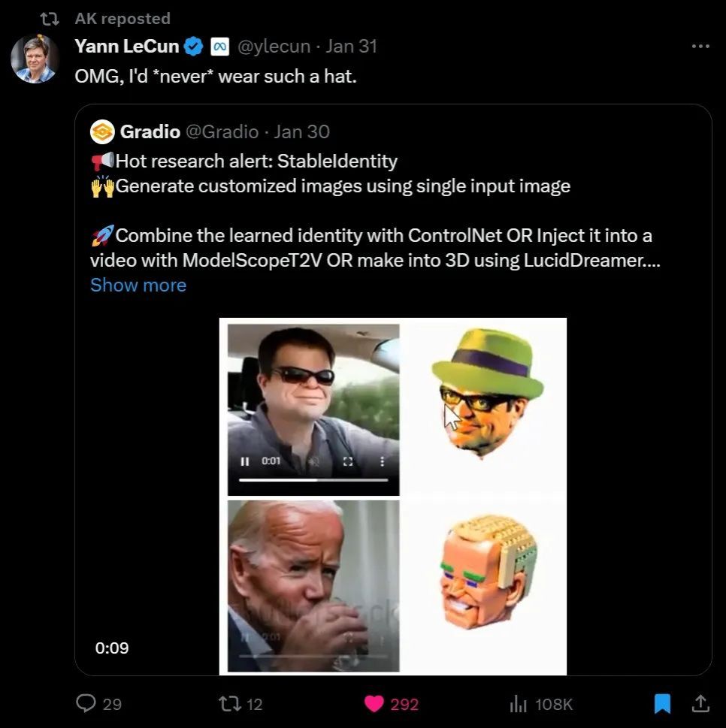726x728 pixels.
Task: Open the Gradio quoted post's video thumbnail
Action: [393, 496]
